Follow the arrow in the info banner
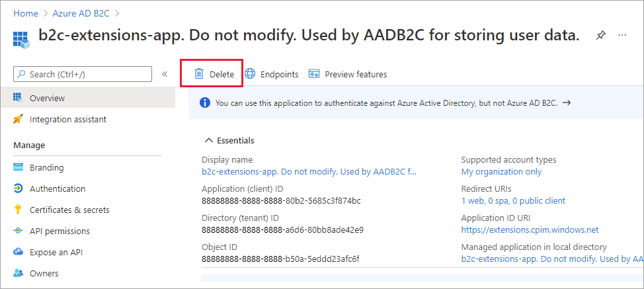The image size is (644, 289). point(567,103)
